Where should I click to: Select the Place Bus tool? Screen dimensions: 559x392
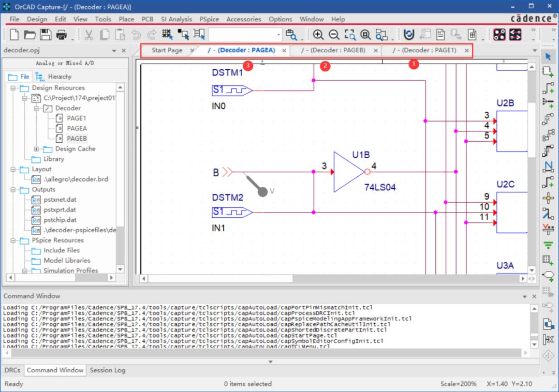[x=548, y=182]
